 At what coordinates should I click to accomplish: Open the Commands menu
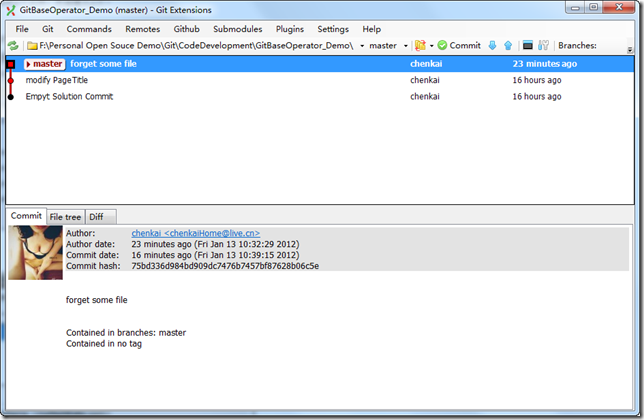89,29
